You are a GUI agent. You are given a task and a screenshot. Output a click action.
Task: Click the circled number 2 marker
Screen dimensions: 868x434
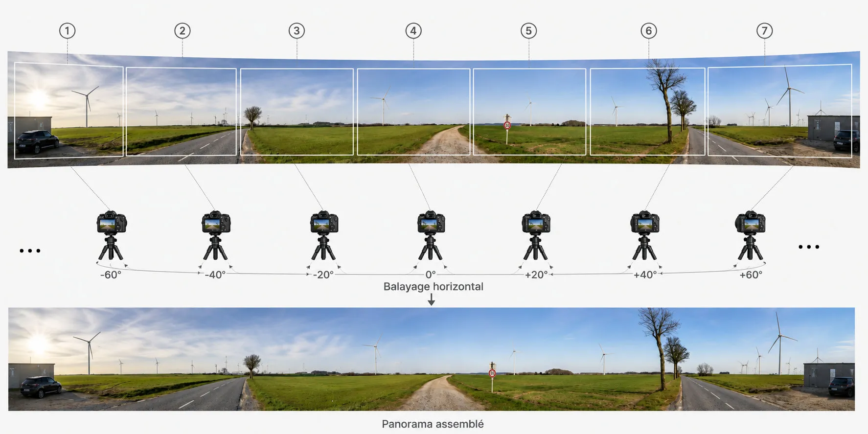(183, 31)
